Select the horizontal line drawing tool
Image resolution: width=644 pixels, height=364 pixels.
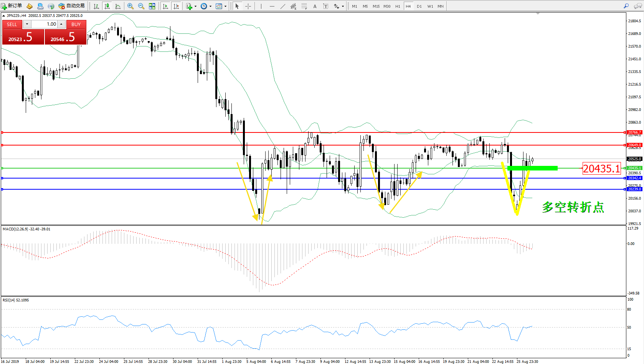pyautogui.click(x=272, y=6)
